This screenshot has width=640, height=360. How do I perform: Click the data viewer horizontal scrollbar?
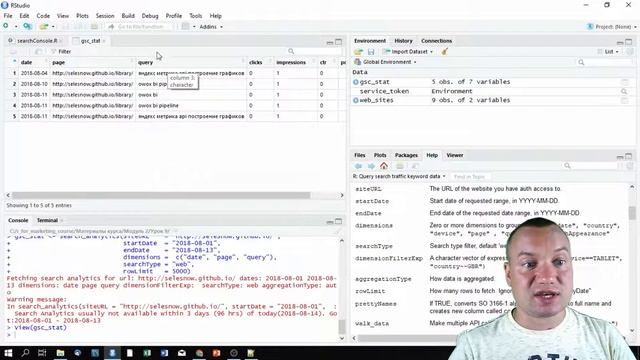click(161, 195)
